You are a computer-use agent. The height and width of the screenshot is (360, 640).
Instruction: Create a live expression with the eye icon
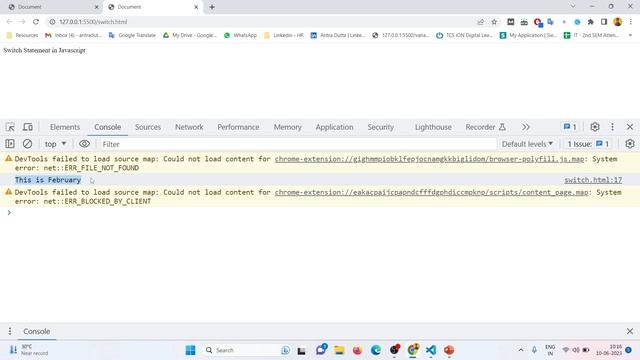84,144
